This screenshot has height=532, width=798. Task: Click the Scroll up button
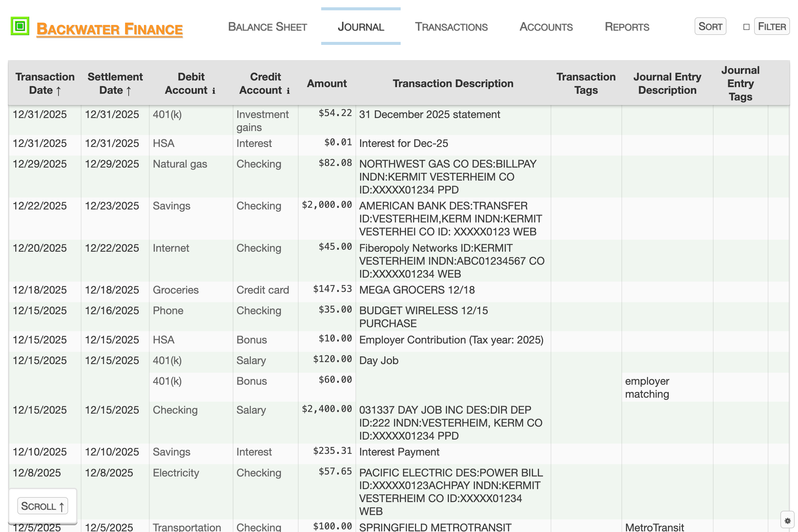(x=43, y=506)
